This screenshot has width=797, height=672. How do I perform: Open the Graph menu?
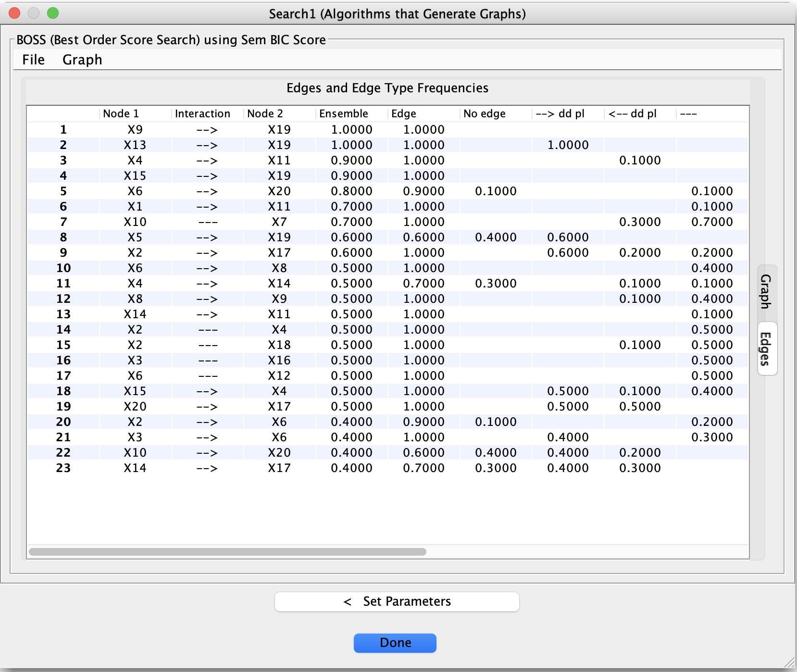pos(82,60)
